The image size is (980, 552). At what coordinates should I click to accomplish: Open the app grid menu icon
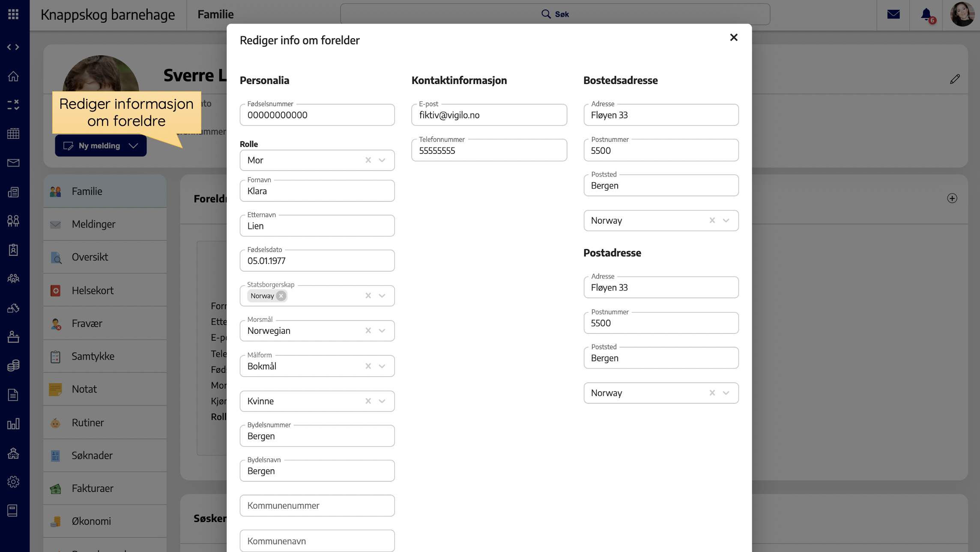tap(13, 14)
